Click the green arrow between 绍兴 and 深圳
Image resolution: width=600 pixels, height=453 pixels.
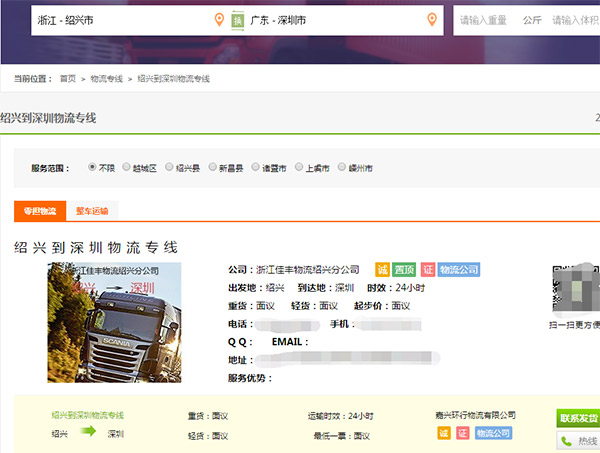88,432
